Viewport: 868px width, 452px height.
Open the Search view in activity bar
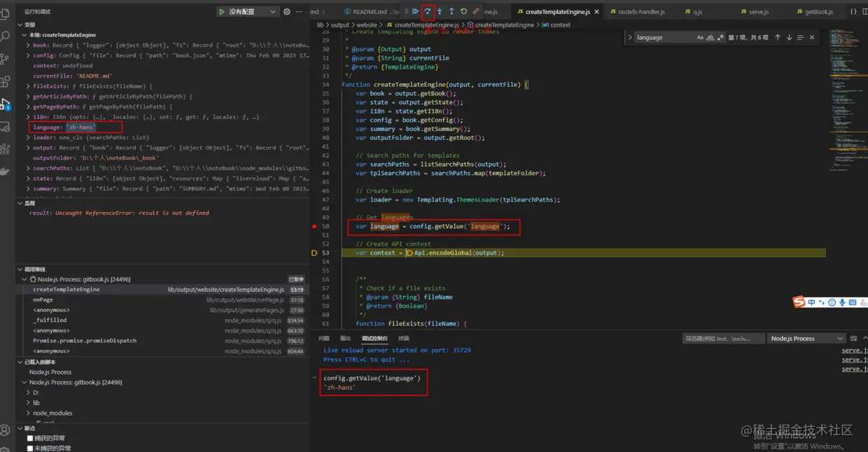(x=6, y=36)
